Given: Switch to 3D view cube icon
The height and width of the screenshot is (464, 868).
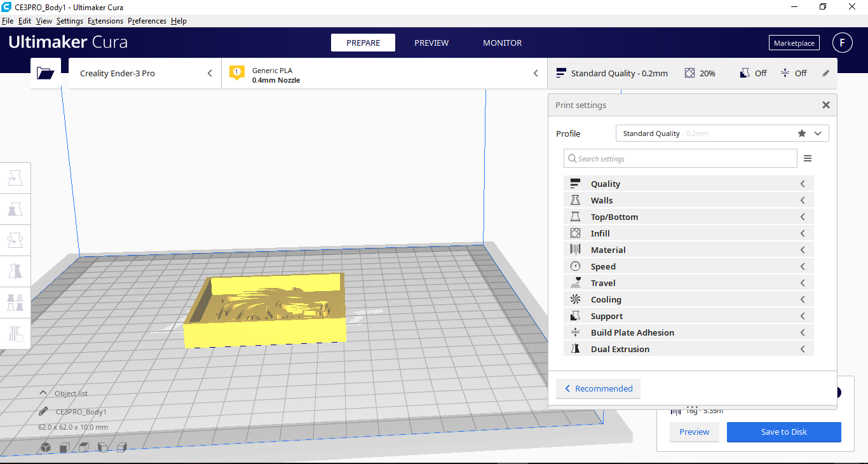Looking at the screenshot, I should (46, 447).
